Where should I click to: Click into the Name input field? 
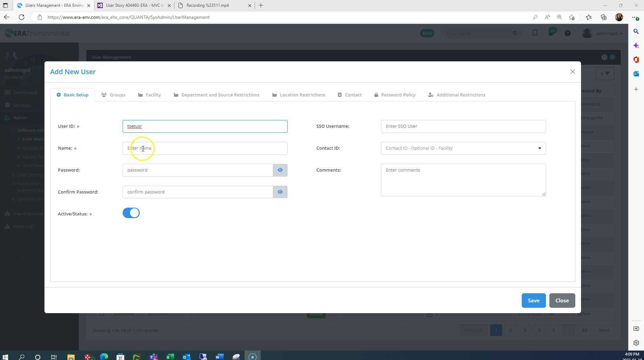(x=205, y=148)
